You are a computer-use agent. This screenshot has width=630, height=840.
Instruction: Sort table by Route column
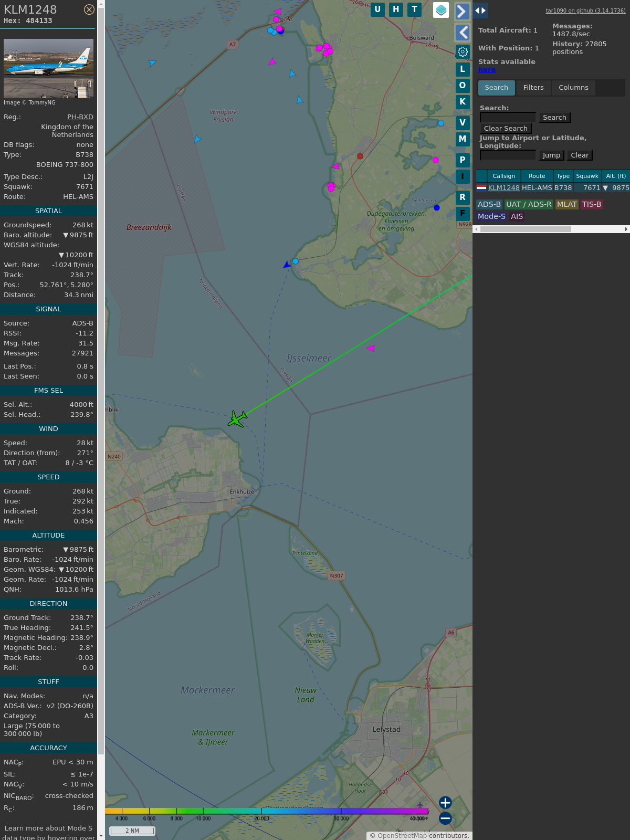(x=537, y=176)
